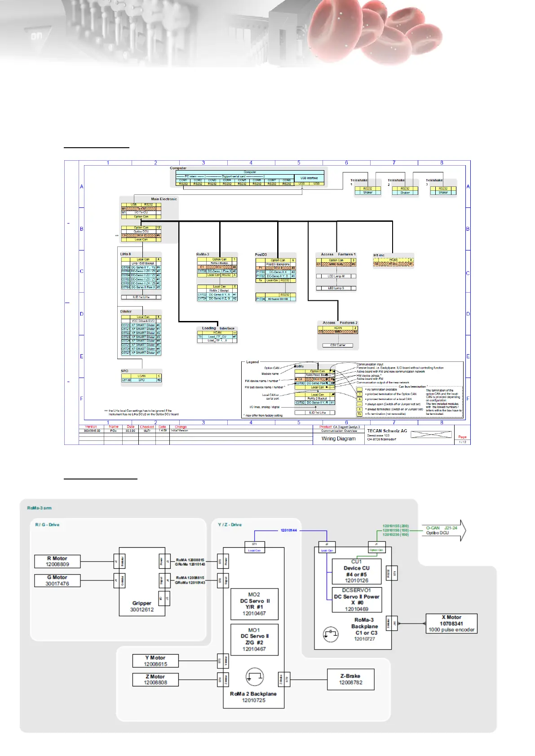Click the Wiring Diagram title in title block
Screen dimensions: 535x756
pyautogui.click(x=338, y=439)
